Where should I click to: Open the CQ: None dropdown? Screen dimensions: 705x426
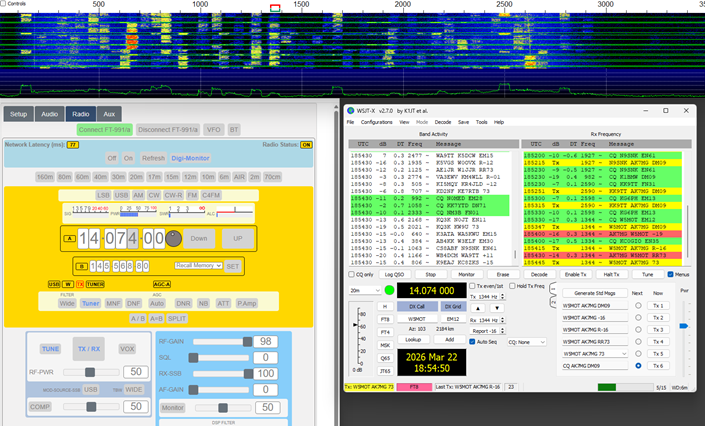pyautogui.click(x=526, y=341)
